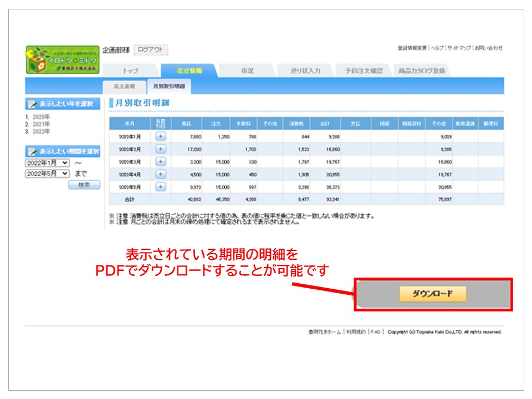532x399 pixels.
Task: Open the end month dropdown 2022年5月
Action: (47, 173)
